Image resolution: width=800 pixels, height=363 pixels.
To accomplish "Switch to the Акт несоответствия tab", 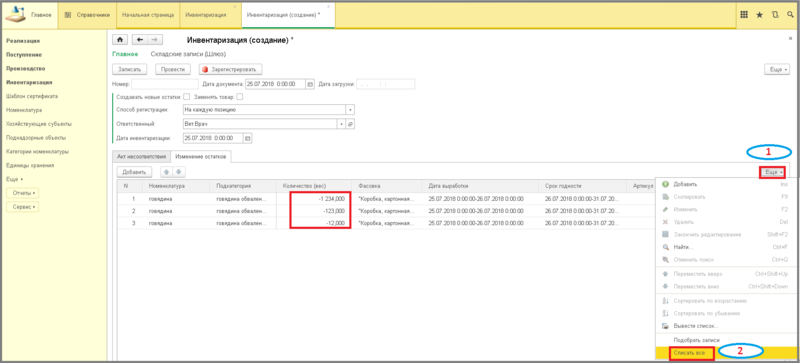I will point(141,156).
